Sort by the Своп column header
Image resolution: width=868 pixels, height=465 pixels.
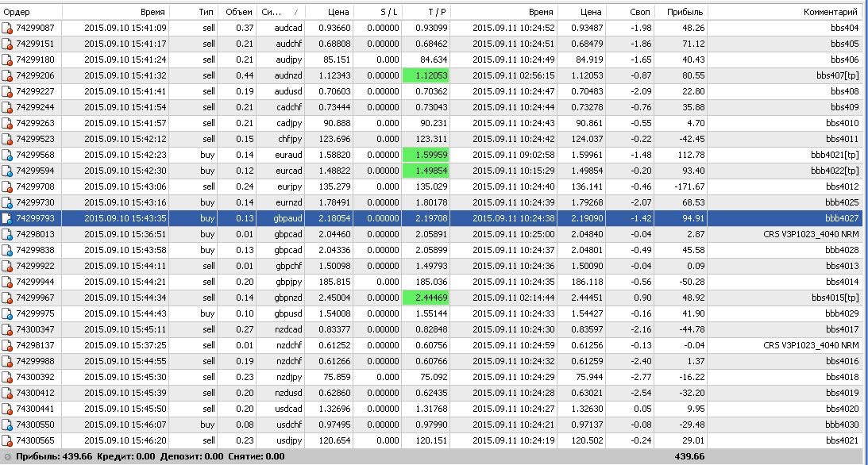[630, 12]
